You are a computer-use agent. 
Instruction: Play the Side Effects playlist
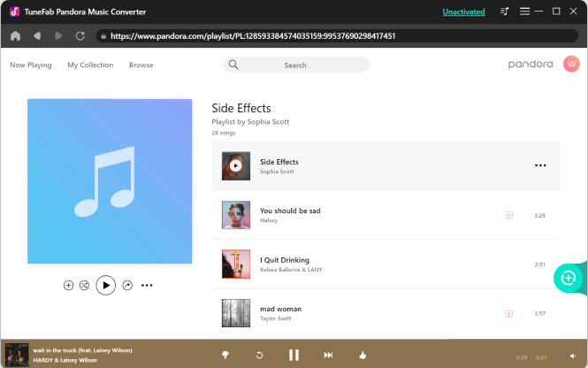(x=106, y=286)
